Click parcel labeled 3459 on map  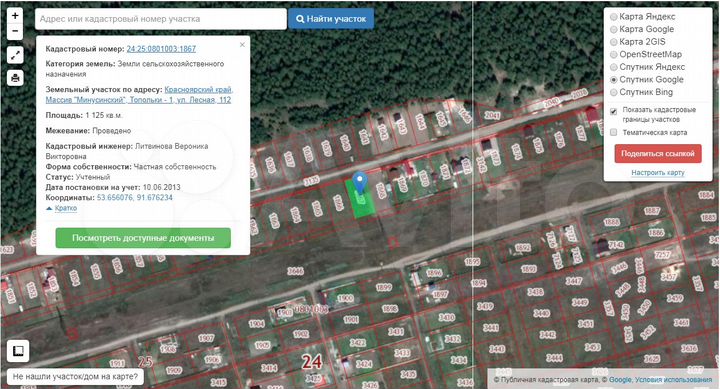click(x=675, y=299)
